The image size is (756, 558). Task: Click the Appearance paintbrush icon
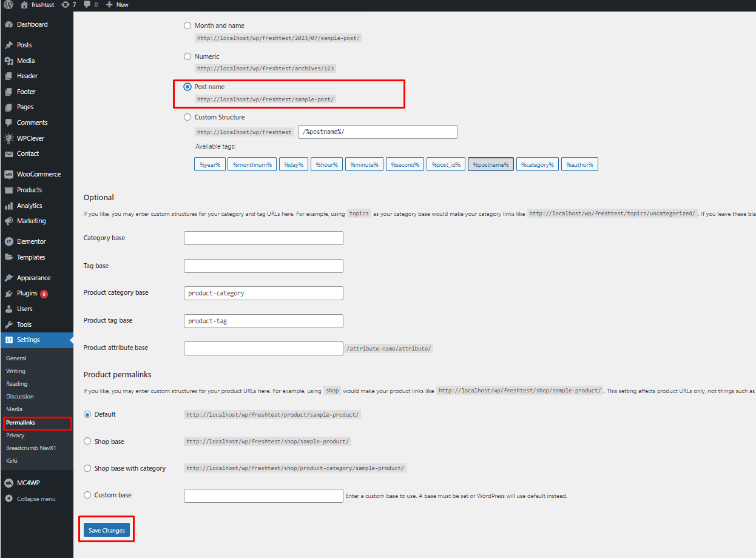(x=8, y=278)
